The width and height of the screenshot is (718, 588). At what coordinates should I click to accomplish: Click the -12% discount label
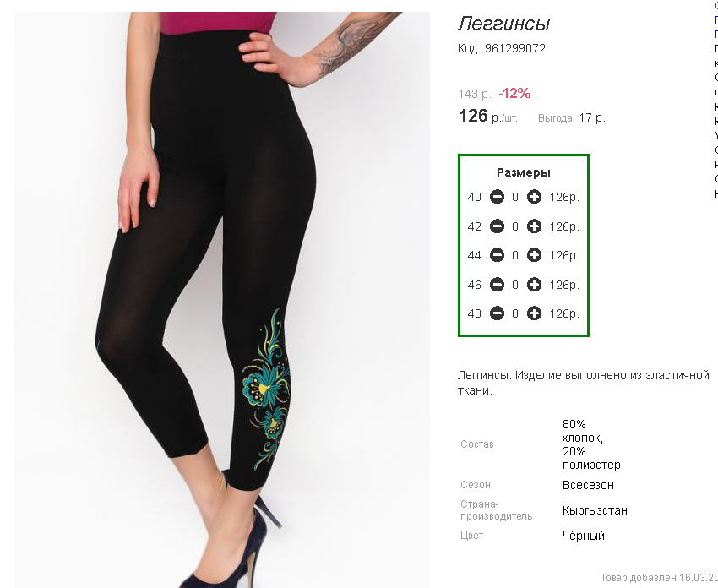(514, 94)
